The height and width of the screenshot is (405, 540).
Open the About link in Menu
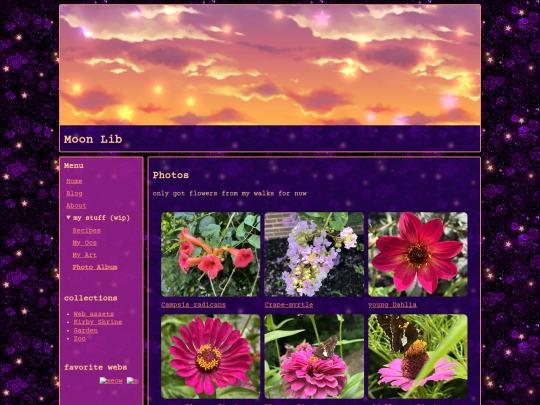(x=76, y=206)
